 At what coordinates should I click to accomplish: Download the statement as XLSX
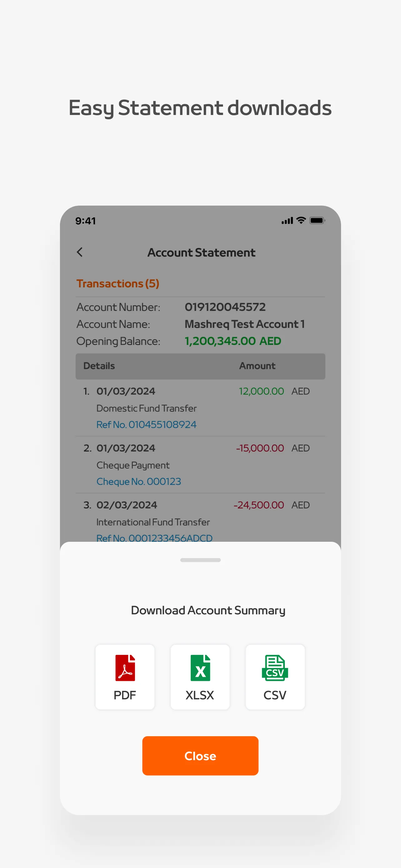(x=200, y=677)
